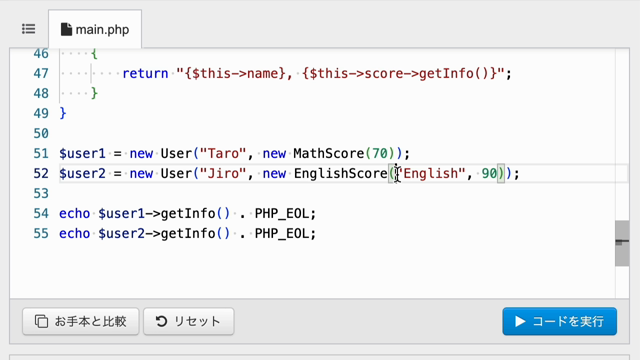Click the copy icon in お手本と比較
Viewport: 640px width, 360px height.
click(41, 321)
